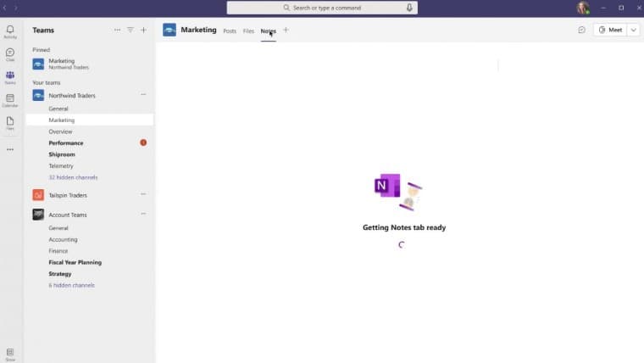Click the search or type a command box

322,8
